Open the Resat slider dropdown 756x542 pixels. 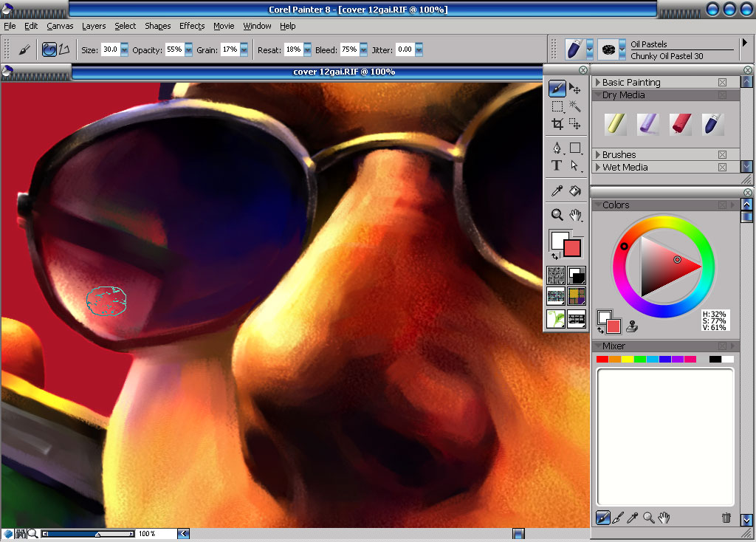click(x=307, y=49)
